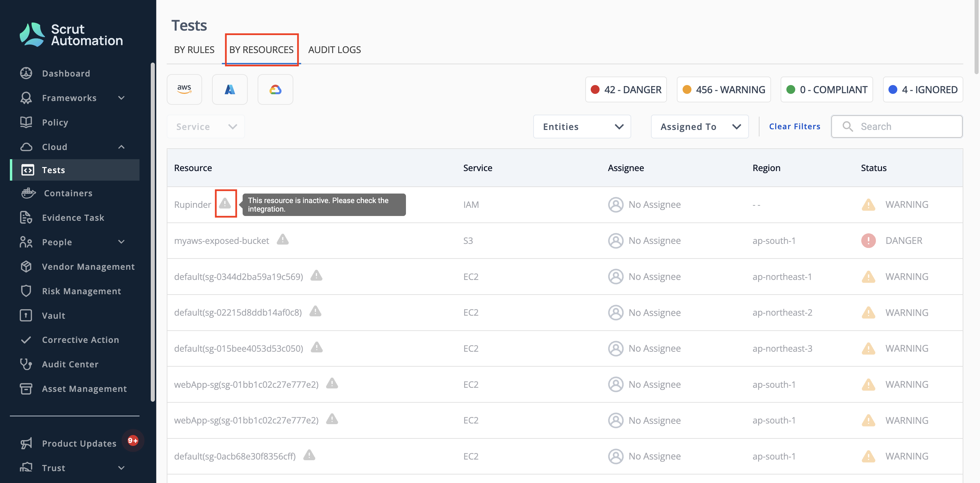Click the Asset Management archive icon
The width and height of the screenshot is (980, 483).
pos(26,388)
